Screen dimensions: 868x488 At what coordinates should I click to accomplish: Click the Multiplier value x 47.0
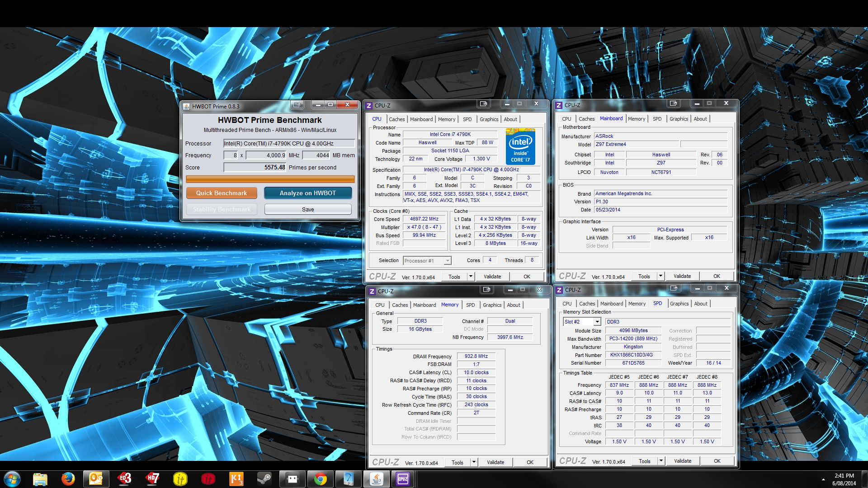click(x=424, y=227)
